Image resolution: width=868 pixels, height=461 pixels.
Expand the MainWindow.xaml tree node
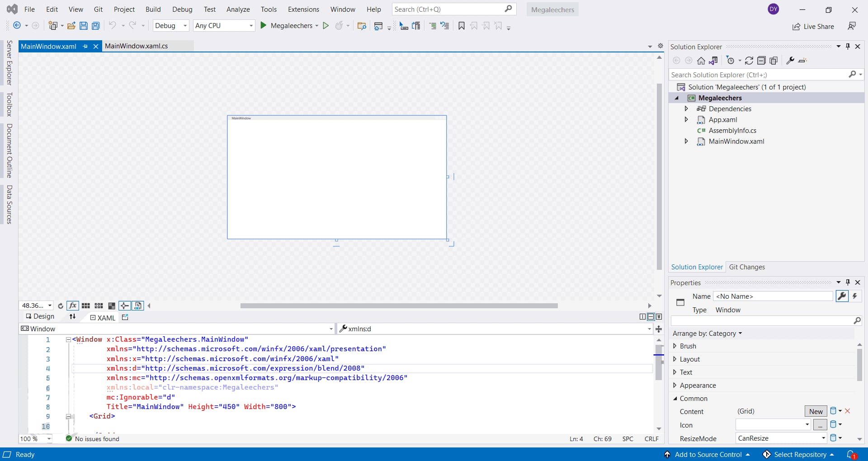click(686, 141)
